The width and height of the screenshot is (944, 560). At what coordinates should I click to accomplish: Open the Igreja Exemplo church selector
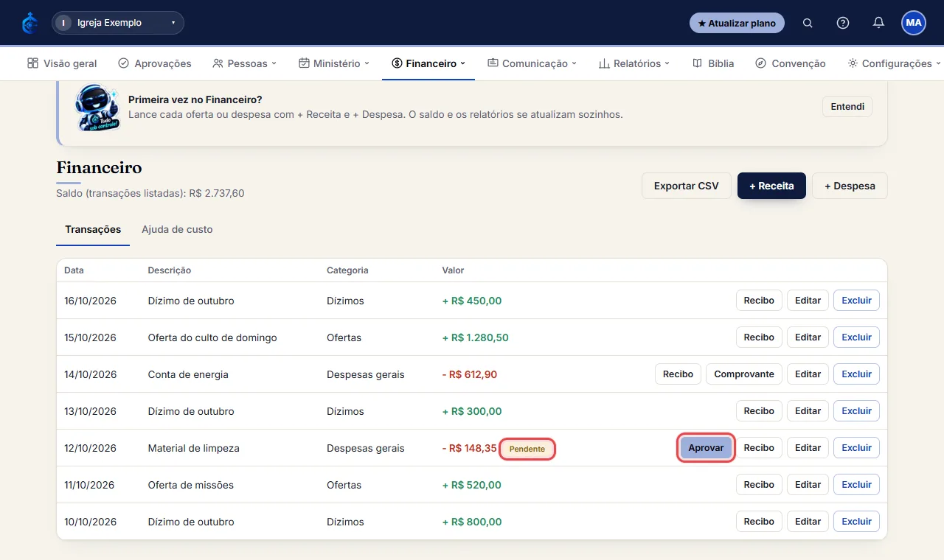[118, 23]
